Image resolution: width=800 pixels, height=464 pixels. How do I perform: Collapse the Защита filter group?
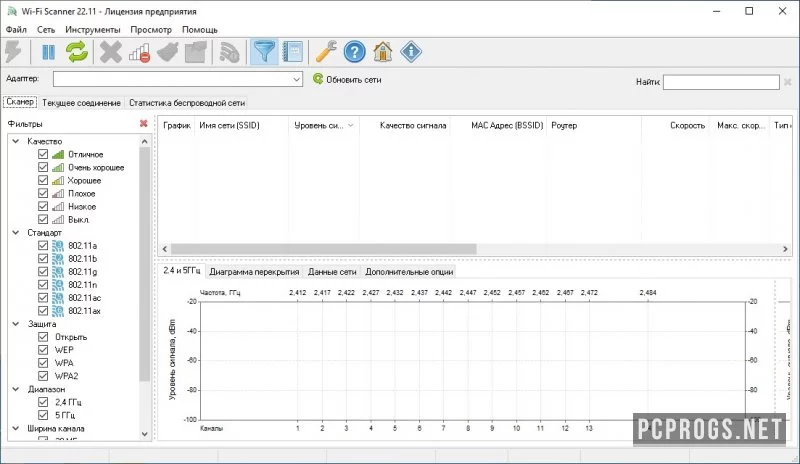click(16, 324)
